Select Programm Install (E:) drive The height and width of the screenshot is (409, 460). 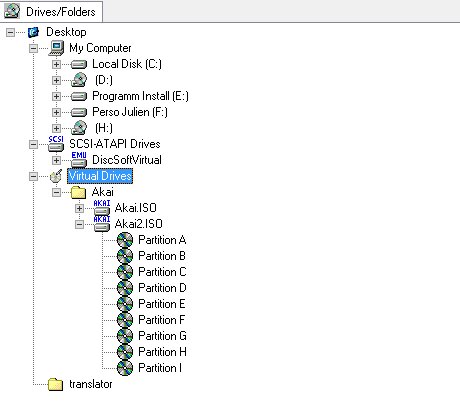pyautogui.click(x=140, y=96)
